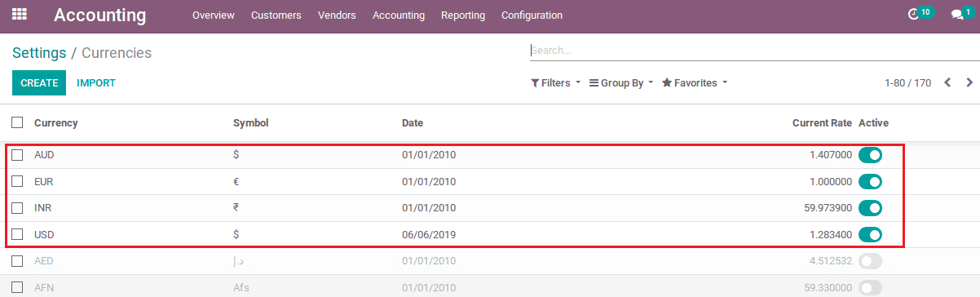Image resolution: width=980 pixels, height=297 pixels.
Task: Focus the Search input field
Action: (754, 50)
